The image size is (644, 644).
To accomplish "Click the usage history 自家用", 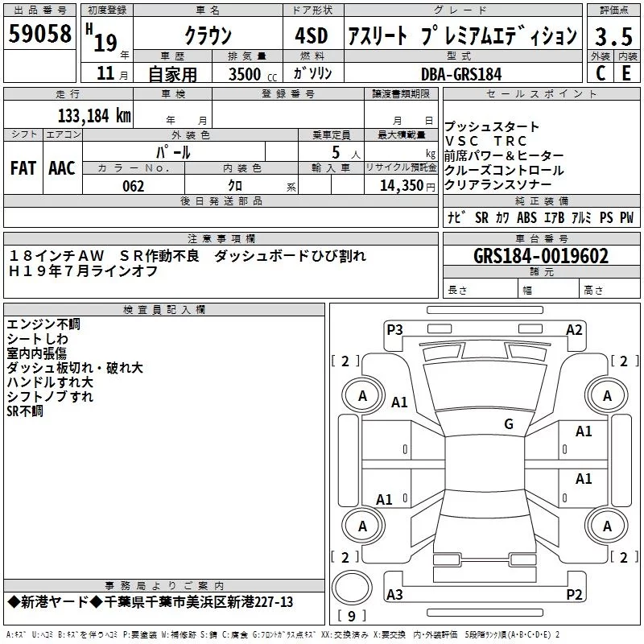I will (172, 74).
